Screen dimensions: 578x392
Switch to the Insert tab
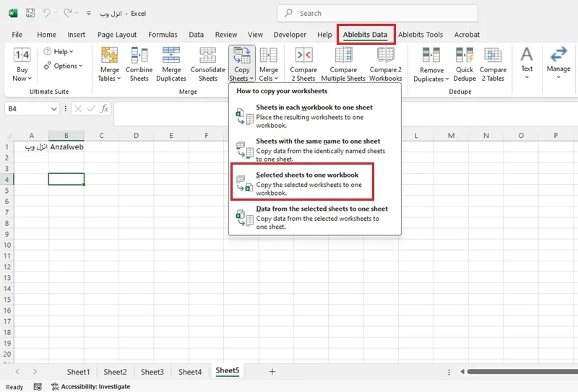click(x=77, y=35)
